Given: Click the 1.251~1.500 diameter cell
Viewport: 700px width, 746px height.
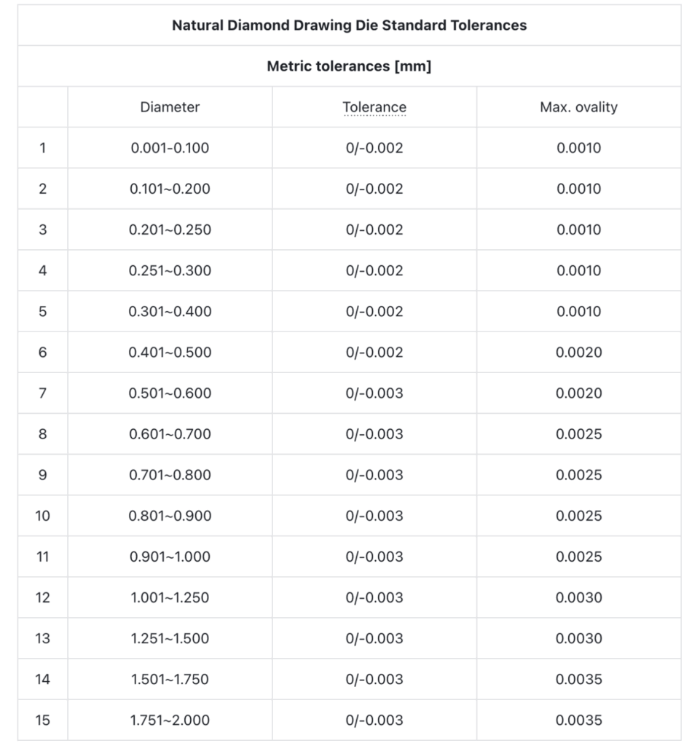Looking at the screenshot, I should [x=170, y=638].
